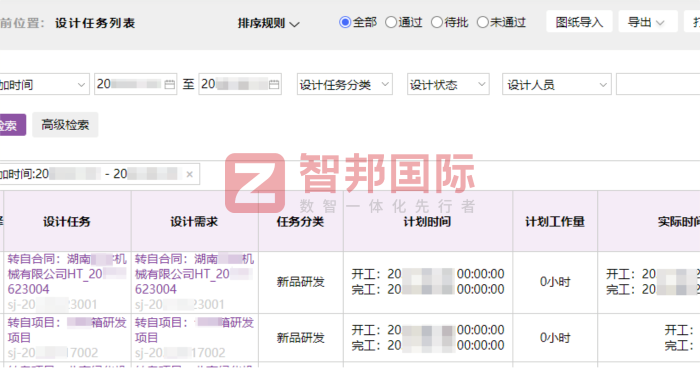Open the 转自合同 link in 设计需求 column
Screen dimensions: 700x368
click(x=195, y=274)
